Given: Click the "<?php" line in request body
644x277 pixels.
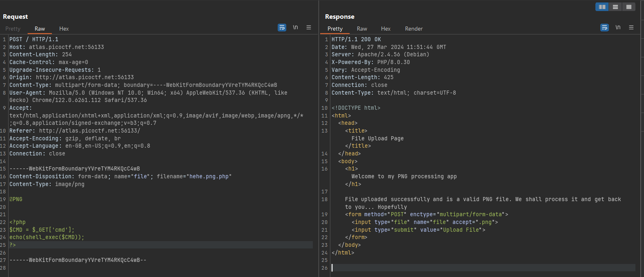Looking at the screenshot, I should (18, 222).
